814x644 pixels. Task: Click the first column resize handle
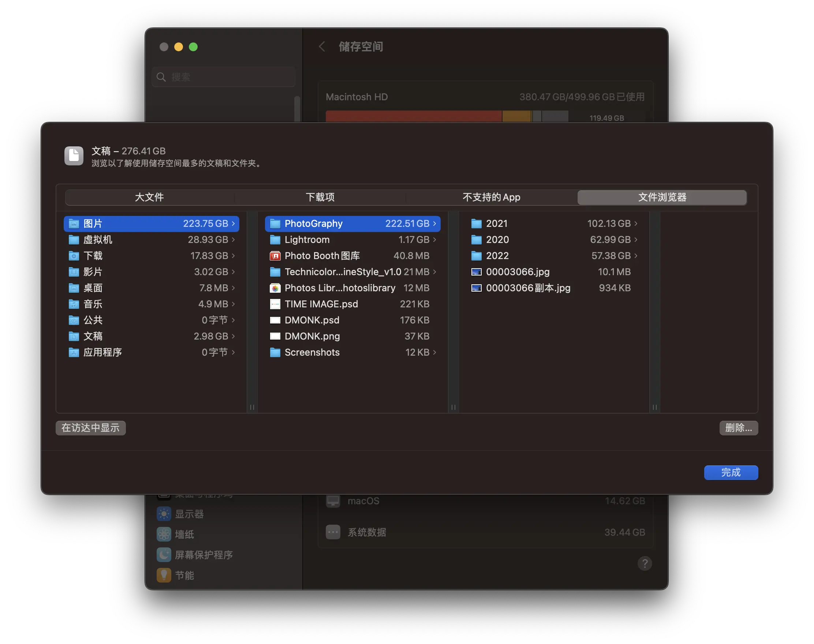(x=252, y=407)
